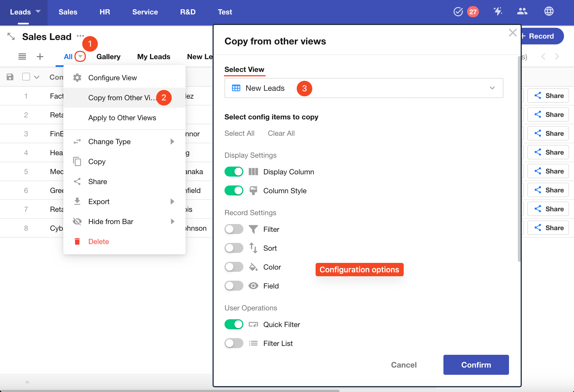Click the globe language icon

click(549, 12)
